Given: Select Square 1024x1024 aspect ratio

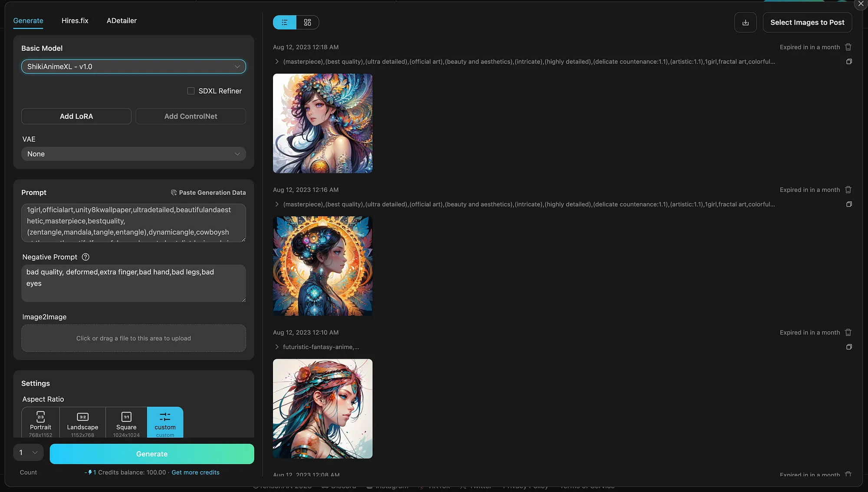Looking at the screenshot, I should coord(126,423).
